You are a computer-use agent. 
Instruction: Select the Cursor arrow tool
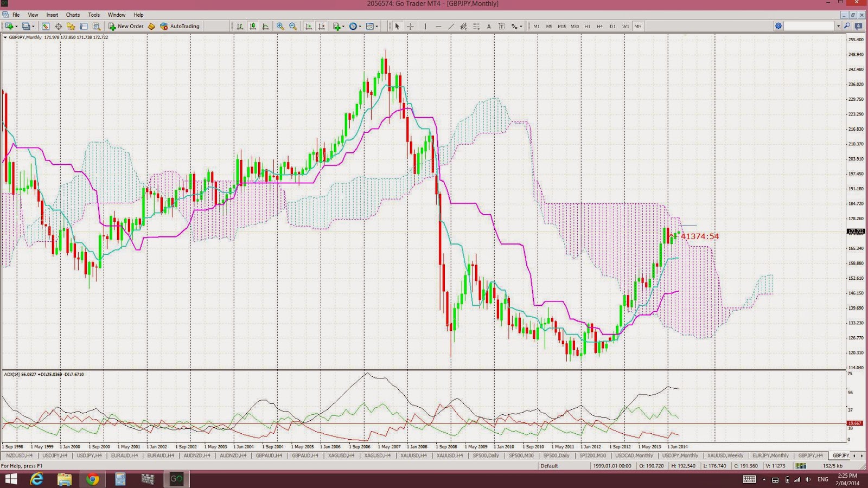tap(397, 26)
